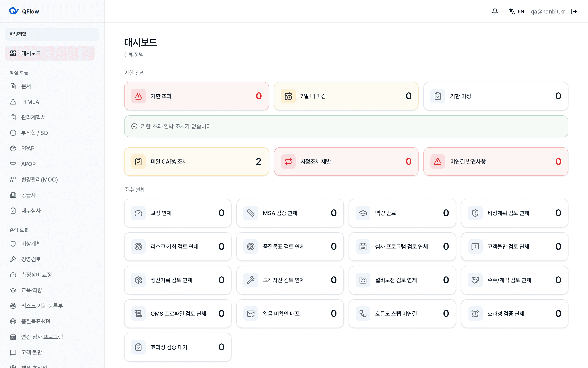Click the qa@hanbit.kr account email
Viewport: 588px width, 368px height.
(x=548, y=11)
